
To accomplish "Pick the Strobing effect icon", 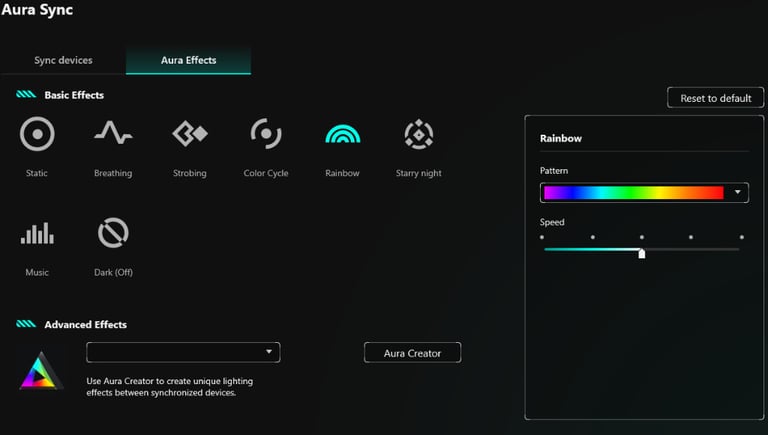I will tap(190, 133).
